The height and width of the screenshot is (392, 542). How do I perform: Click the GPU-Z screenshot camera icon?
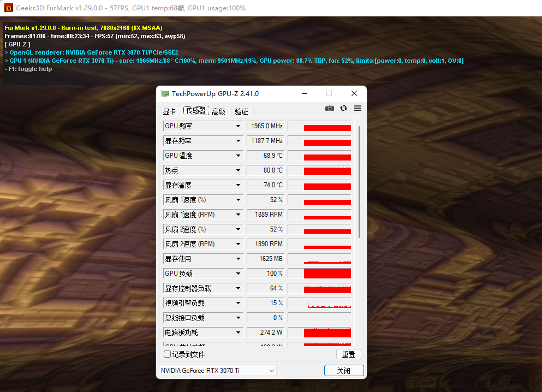pos(330,108)
